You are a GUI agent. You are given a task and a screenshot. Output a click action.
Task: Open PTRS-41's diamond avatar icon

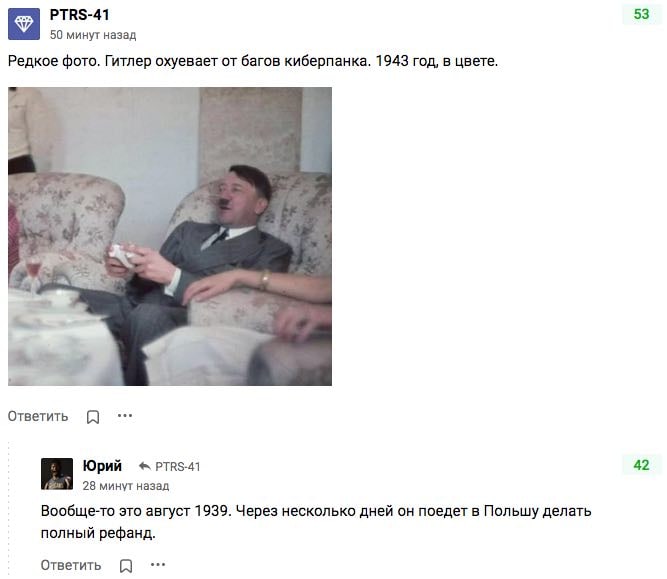[24, 24]
